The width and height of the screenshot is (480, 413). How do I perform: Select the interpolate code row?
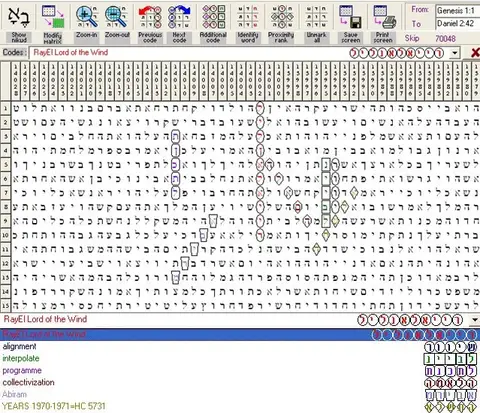[240, 358]
